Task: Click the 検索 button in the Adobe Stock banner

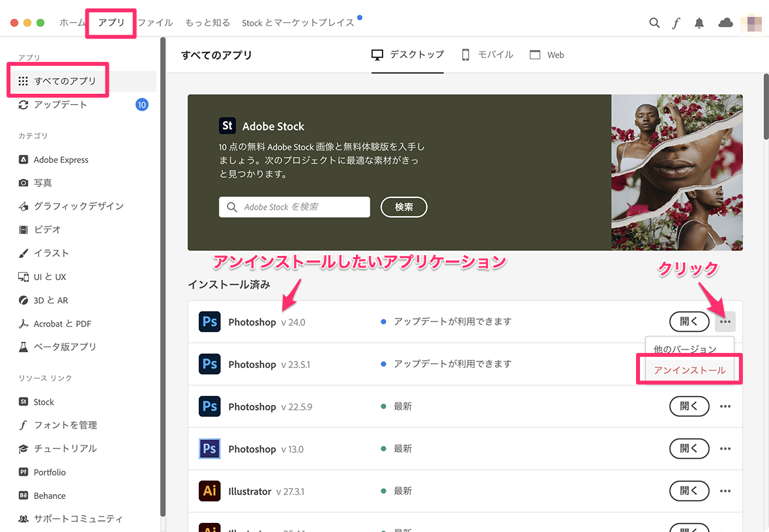Action: coord(403,207)
